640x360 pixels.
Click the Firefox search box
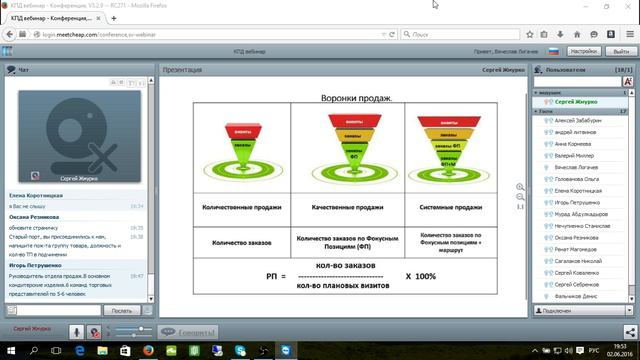(x=460, y=34)
